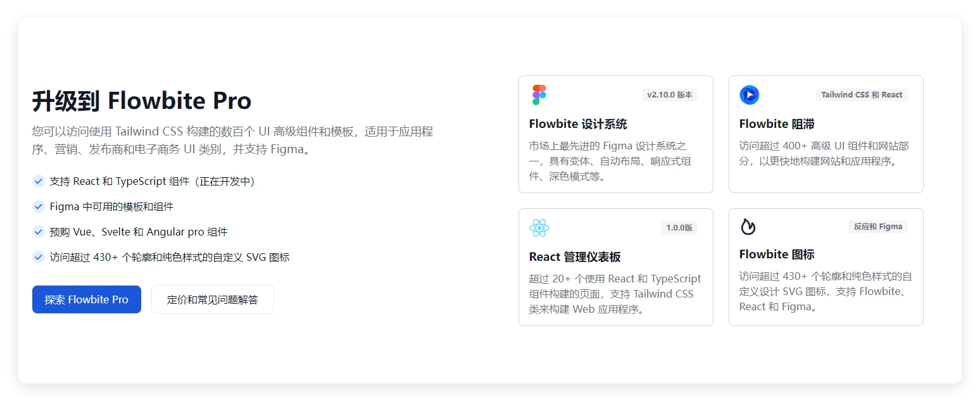
Task: Click checkmark icon beside React 和 TypeScript 组件
Action: coord(39,181)
